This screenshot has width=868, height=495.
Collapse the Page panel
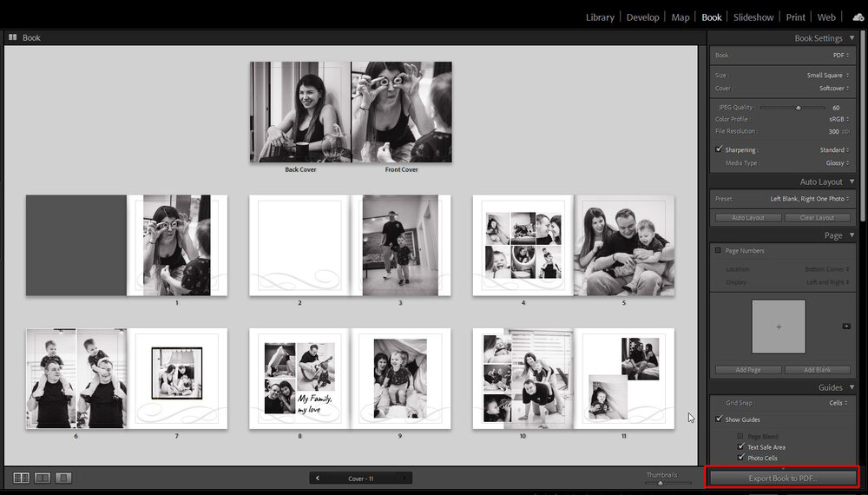(852, 235)
